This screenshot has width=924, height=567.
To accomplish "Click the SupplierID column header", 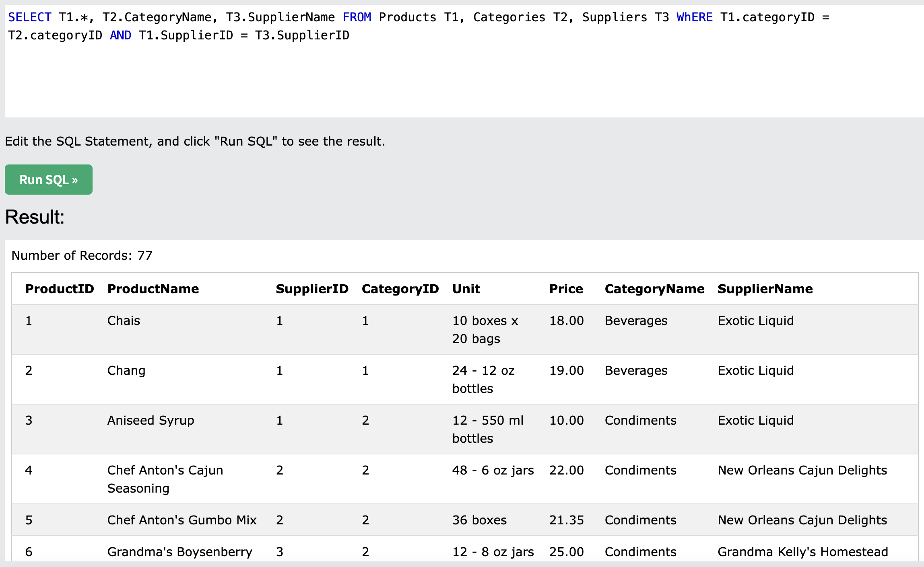I will [x=312, y=289].
